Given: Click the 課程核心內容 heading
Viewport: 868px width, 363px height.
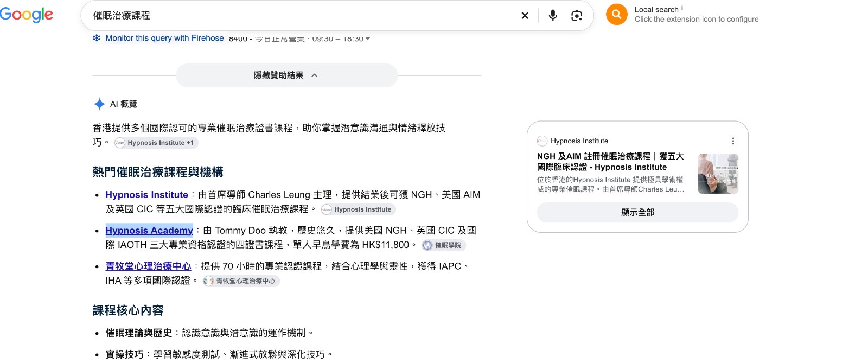Looking at the screenshot, I should click(128, 310).
